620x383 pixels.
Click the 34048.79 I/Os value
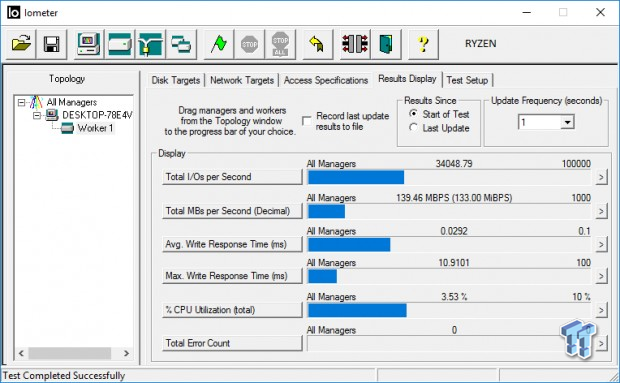pos(454,164)
